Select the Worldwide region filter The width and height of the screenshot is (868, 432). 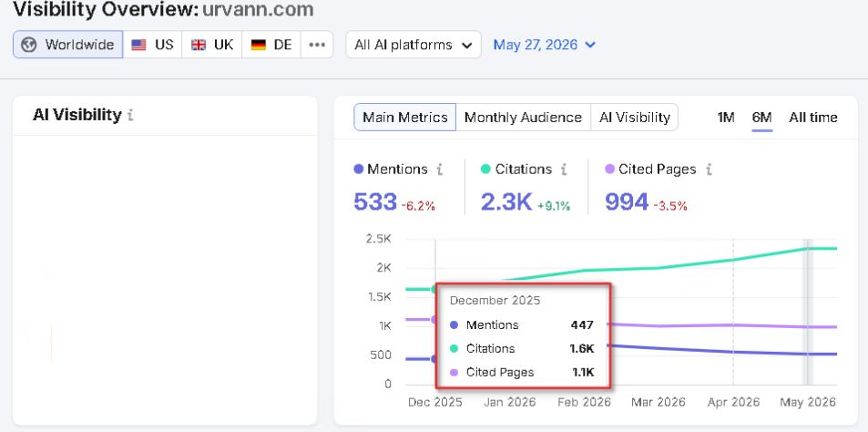pos(68,45)
